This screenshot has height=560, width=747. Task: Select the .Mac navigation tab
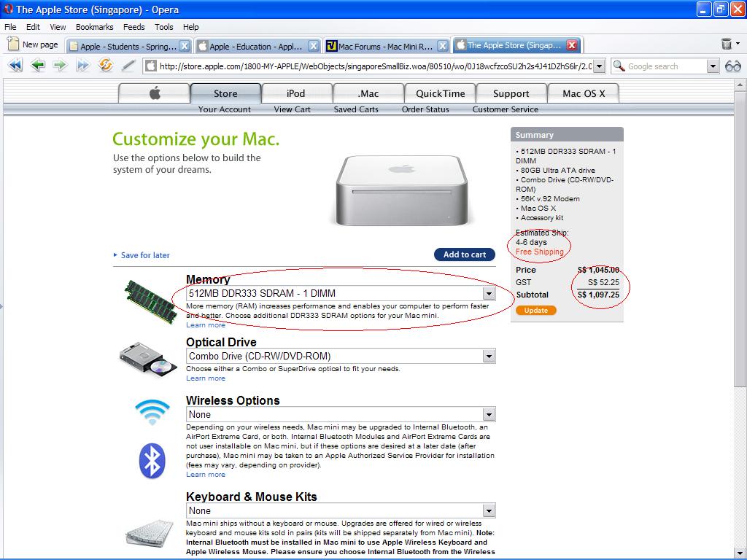(x=368, y=93)
